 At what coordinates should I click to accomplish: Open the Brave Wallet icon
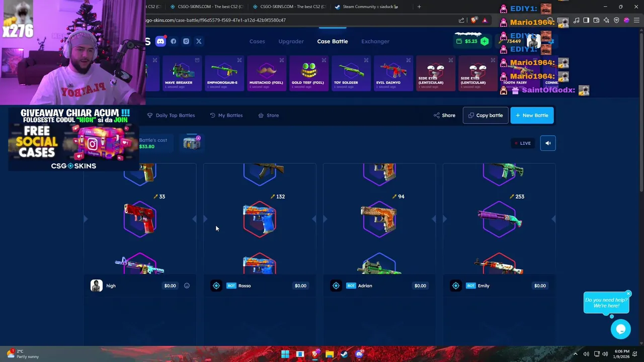(596, 20)
